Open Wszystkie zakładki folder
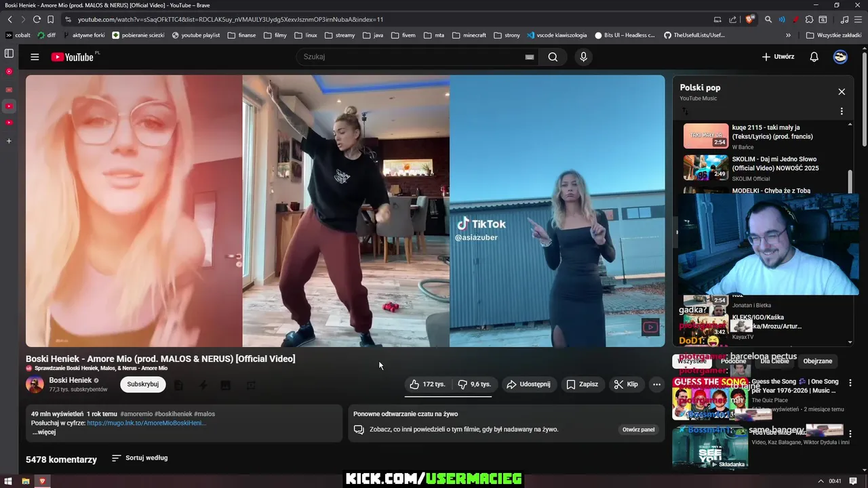The height and width of the screenshot is (488, 868). tap(834, 35)
